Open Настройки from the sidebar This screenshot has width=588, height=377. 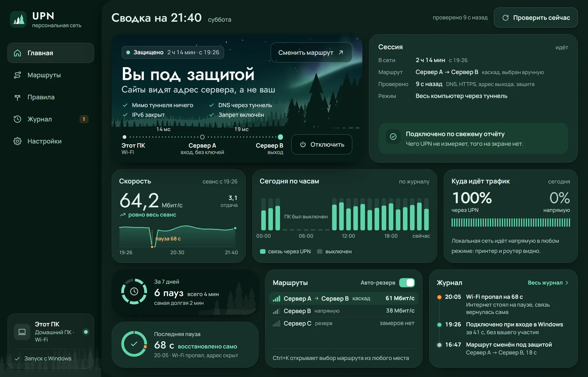[x=51, y=141]
